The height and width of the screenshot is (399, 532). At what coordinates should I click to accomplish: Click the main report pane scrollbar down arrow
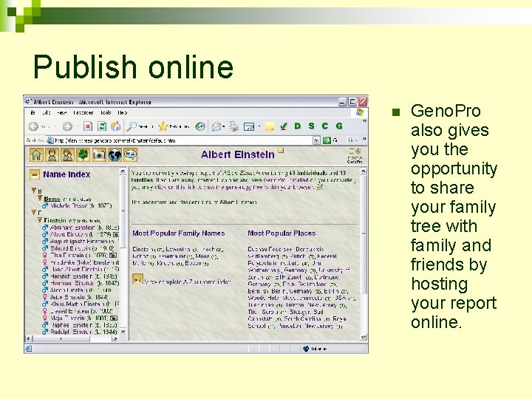pos(364,337)
